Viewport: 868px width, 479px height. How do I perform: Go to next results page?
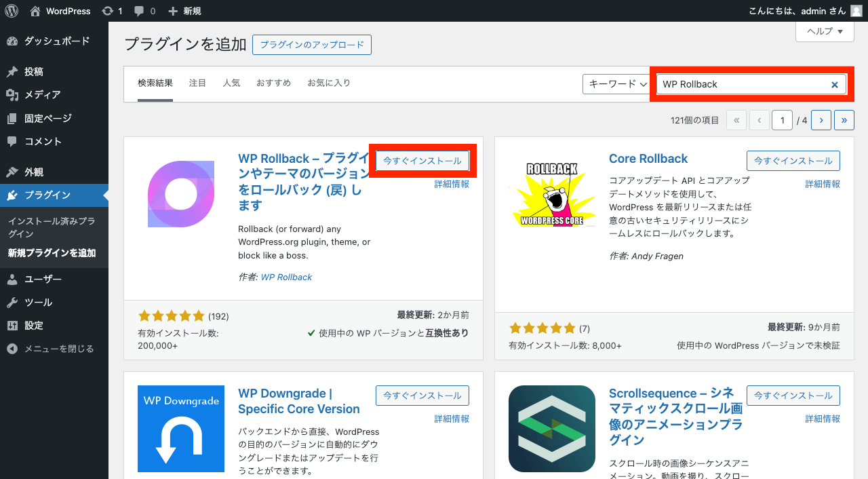pyautogui.click(x=821, y=120)
